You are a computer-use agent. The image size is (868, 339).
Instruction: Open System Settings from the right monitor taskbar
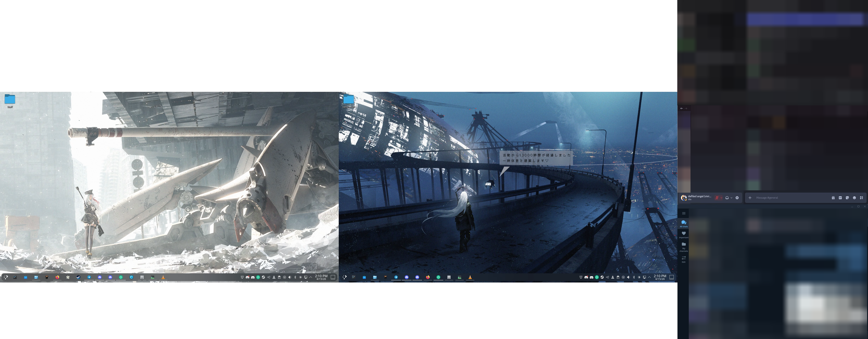(x=354, y=277)
